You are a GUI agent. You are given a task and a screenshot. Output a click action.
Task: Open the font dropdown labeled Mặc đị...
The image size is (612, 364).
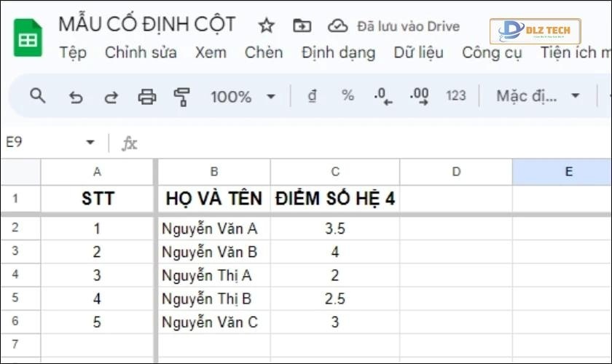[x=538, y=96]
